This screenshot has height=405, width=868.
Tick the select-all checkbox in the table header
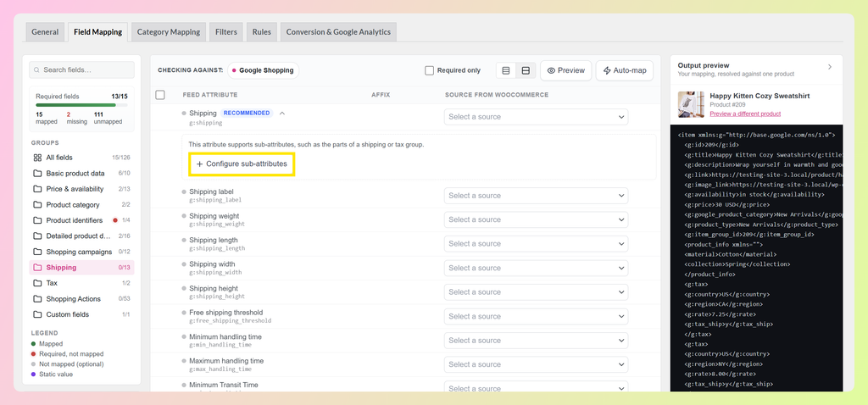pyautogui.click(x=160, y=95)
